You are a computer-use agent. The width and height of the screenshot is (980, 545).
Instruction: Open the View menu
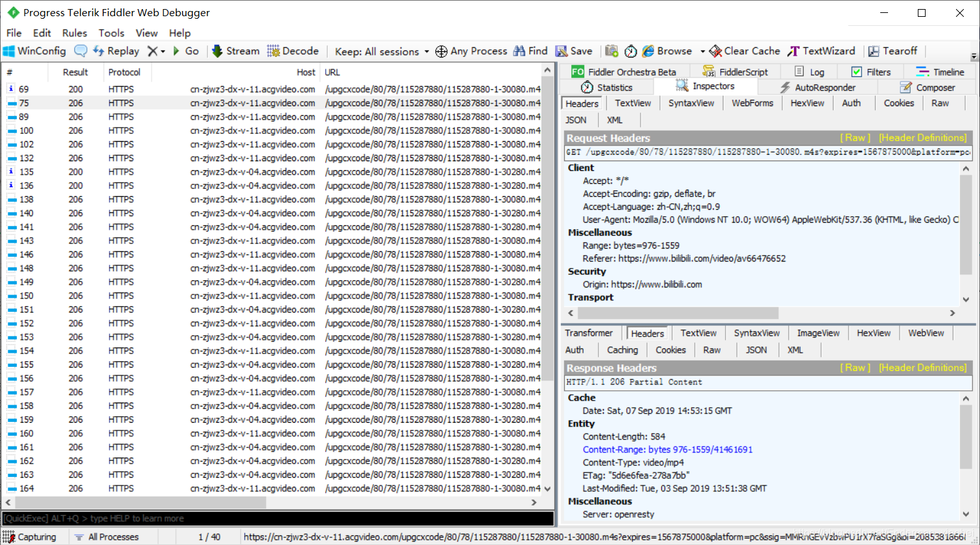tap(146, 33)
